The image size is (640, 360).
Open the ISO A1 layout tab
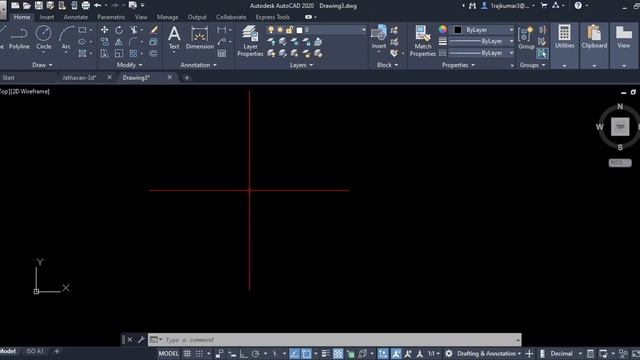pyautogui.click(x=35, y=351)
